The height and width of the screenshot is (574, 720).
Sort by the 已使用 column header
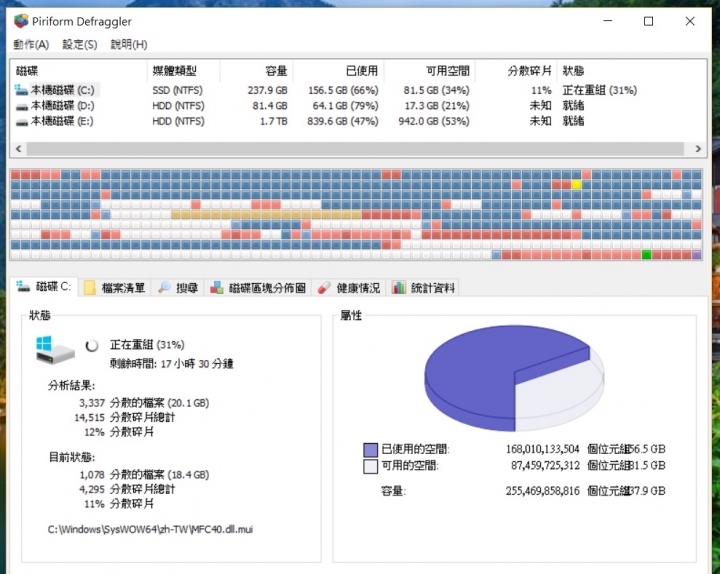pyautogui.click(x=338, y=71)
